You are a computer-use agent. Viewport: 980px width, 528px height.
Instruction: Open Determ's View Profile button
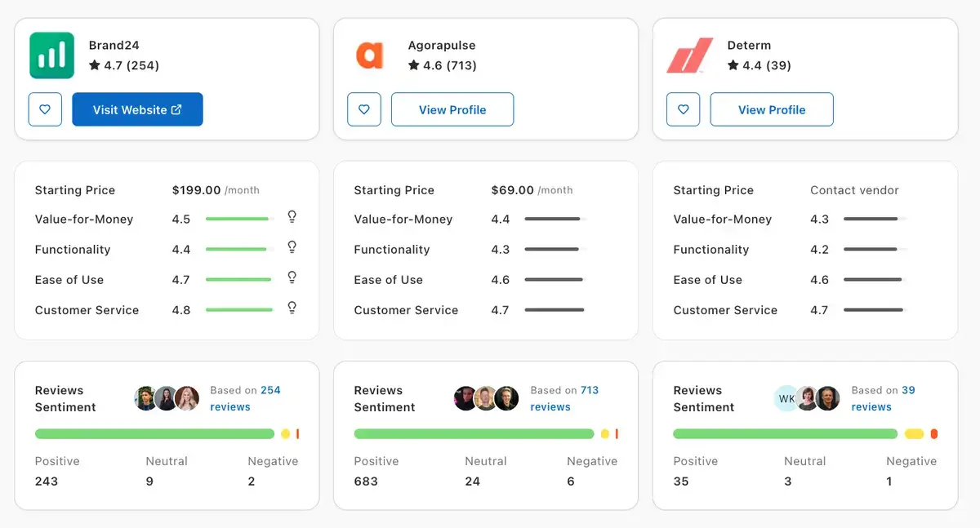tap(772, 109)
